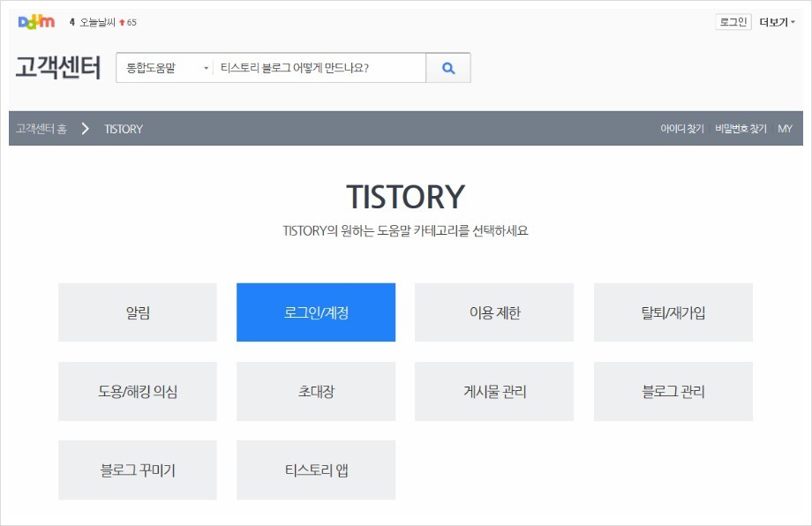This screenshot has height=526, width=812.
Task: Go to 고객센터 홈 breadcrumb
Action: click(41, 128)
